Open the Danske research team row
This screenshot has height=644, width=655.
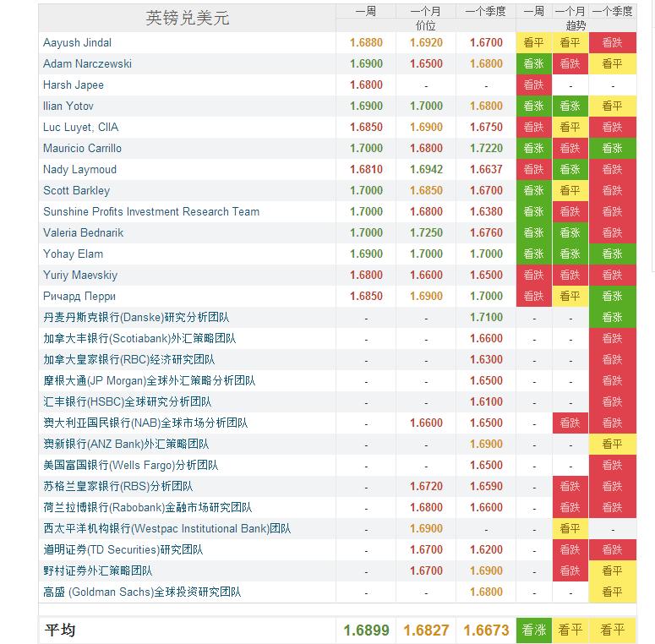(136, 318)
